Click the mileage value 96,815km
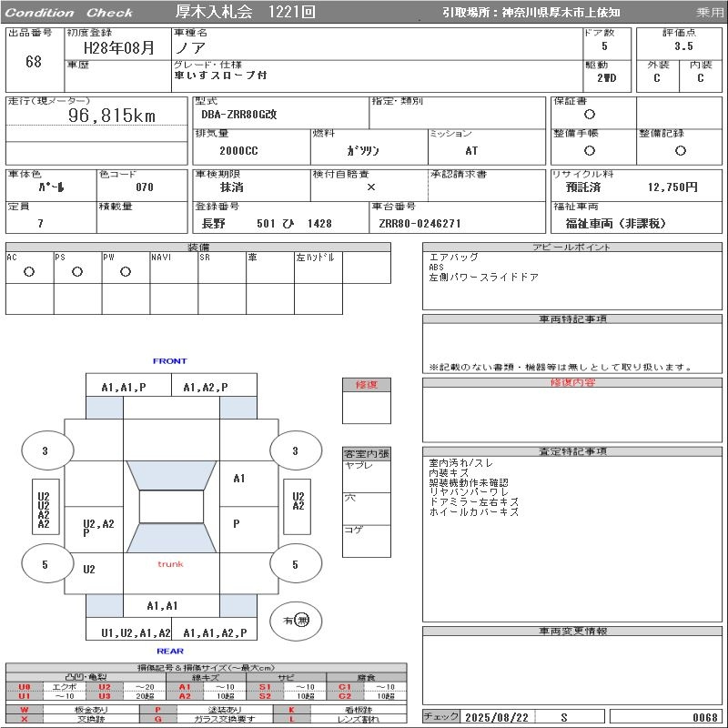 [x=112, y=116]
